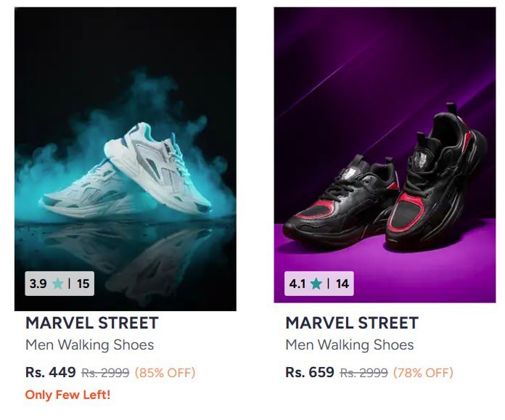Click the 4.1 rating badge with 14 reviews
Viewport: 505px width, 420px height.
coord(319,284)
